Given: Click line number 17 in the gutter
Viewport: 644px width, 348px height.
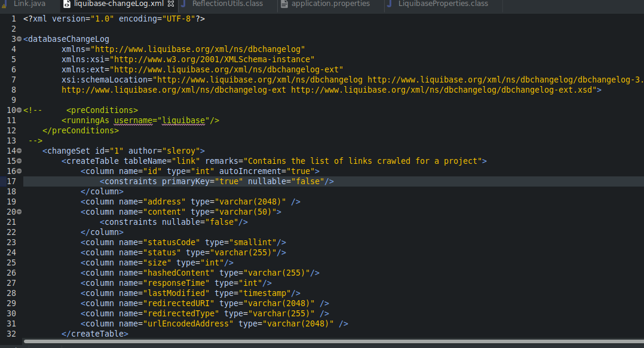Looking at the screenshot, I should pos(12,181).
